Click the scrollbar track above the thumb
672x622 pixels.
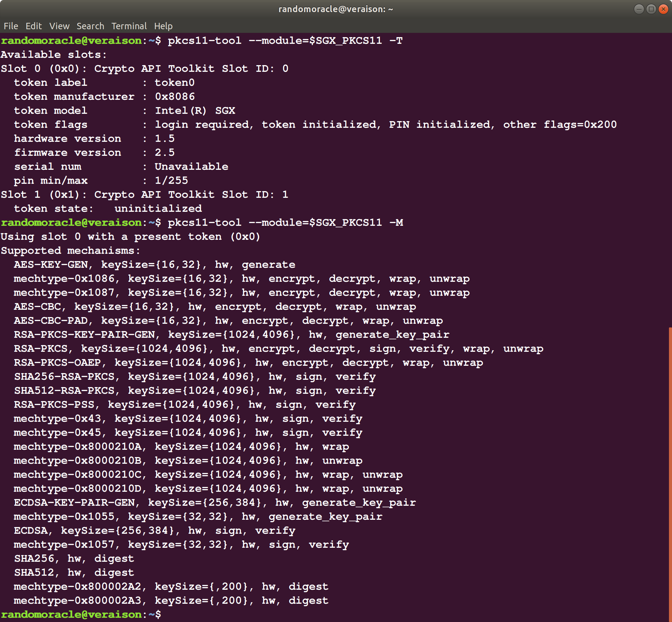point(670,168)
